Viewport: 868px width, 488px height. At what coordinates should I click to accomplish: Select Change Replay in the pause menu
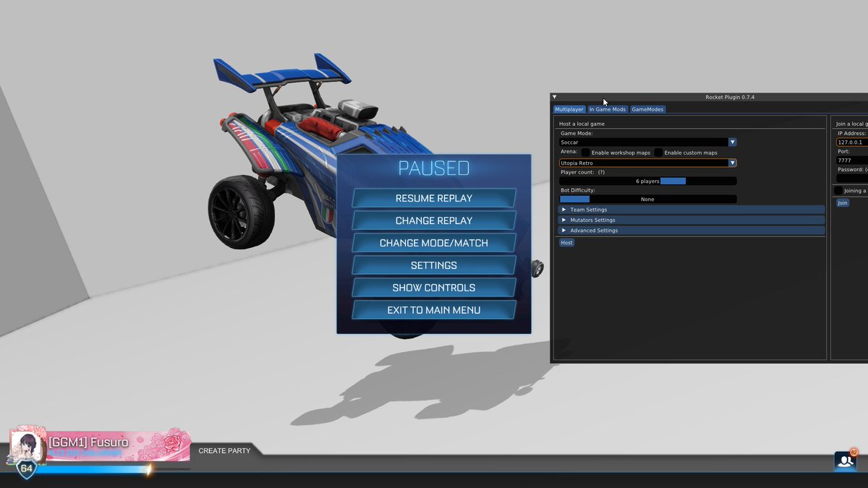(434, 221)
